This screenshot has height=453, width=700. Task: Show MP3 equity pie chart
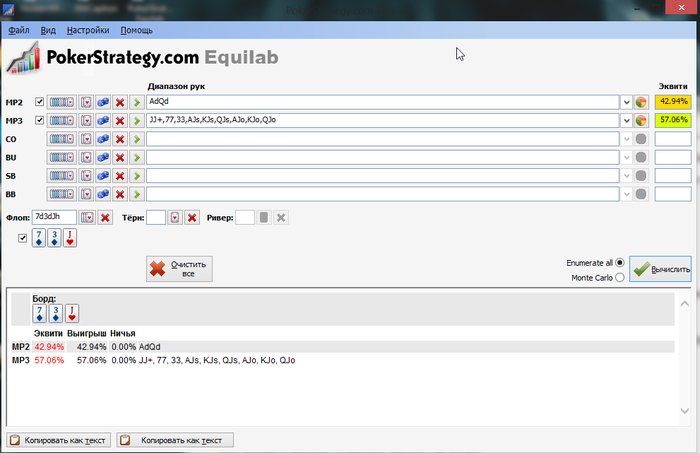(x=641, y=121)
